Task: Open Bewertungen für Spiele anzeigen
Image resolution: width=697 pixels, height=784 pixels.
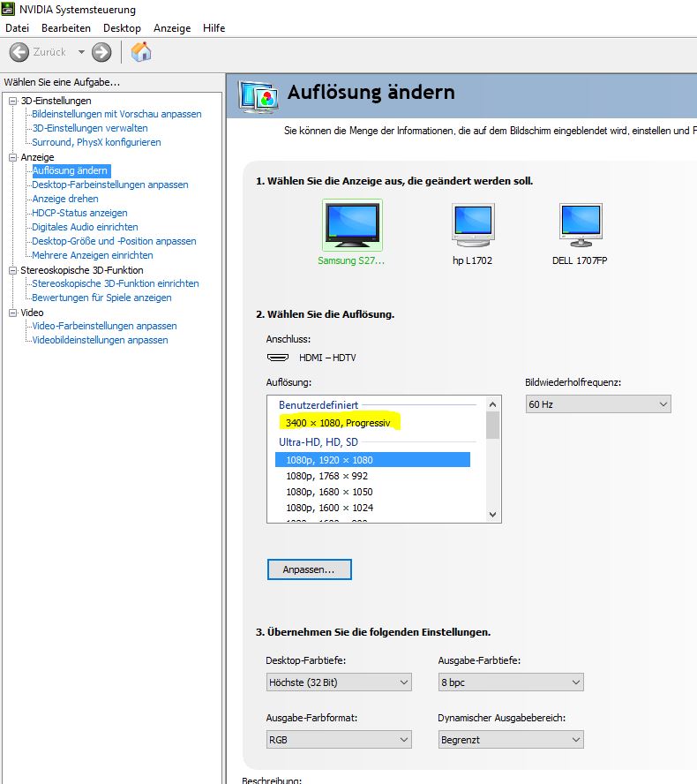Action: (x=101, y=298)
